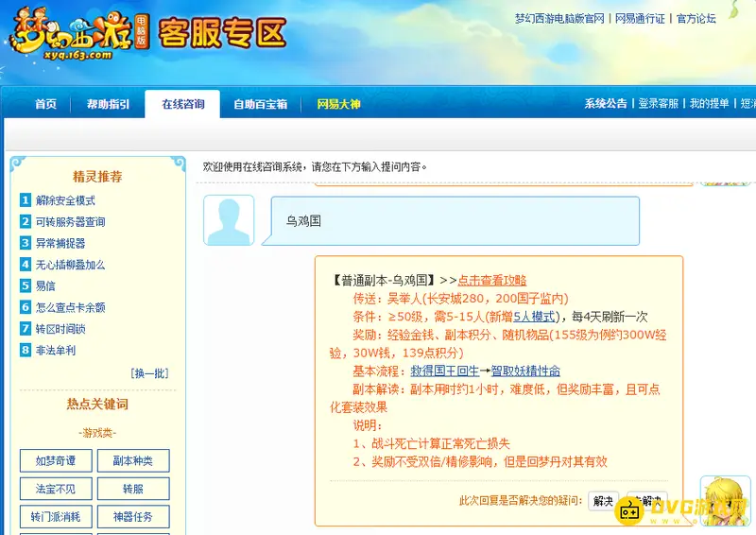
Task: Open the 我的提单 link
Action: (710, 103)
